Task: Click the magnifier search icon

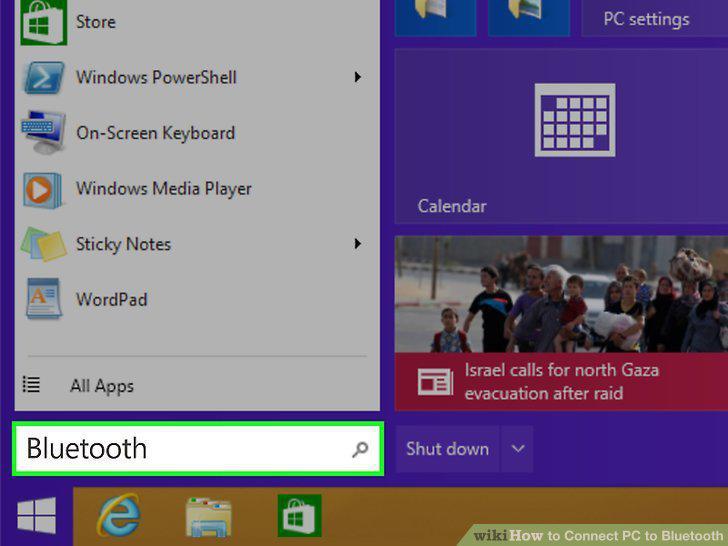Action: (x=360, y=449)
